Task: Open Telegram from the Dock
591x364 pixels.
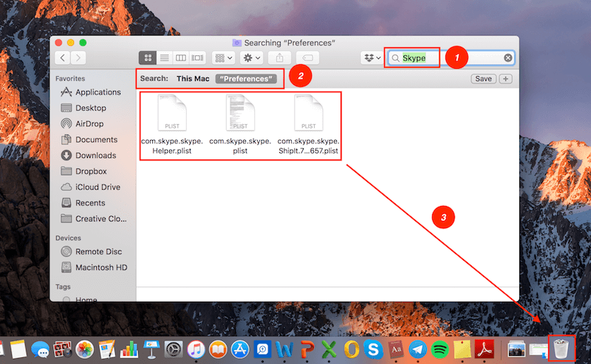Action: click(x=418, y=350)
